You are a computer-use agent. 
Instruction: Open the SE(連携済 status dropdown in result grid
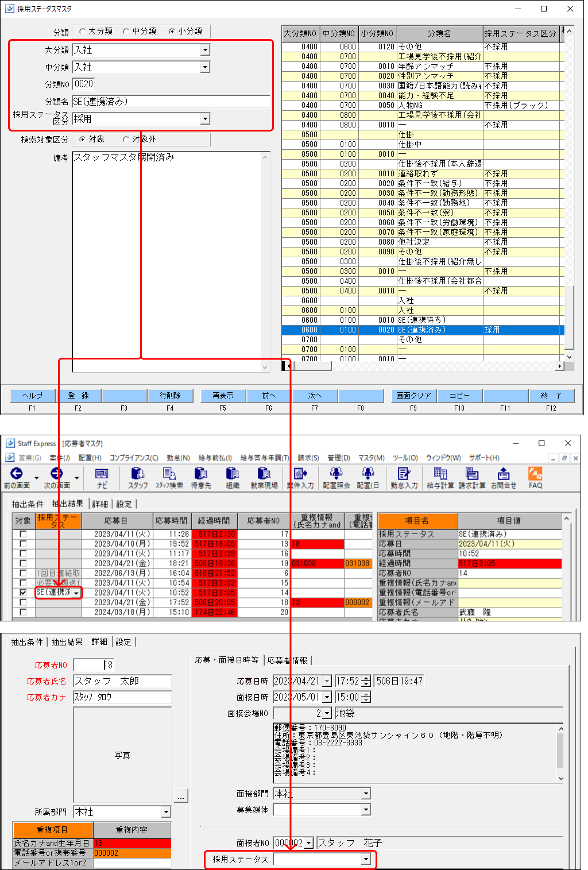[76, 593]
